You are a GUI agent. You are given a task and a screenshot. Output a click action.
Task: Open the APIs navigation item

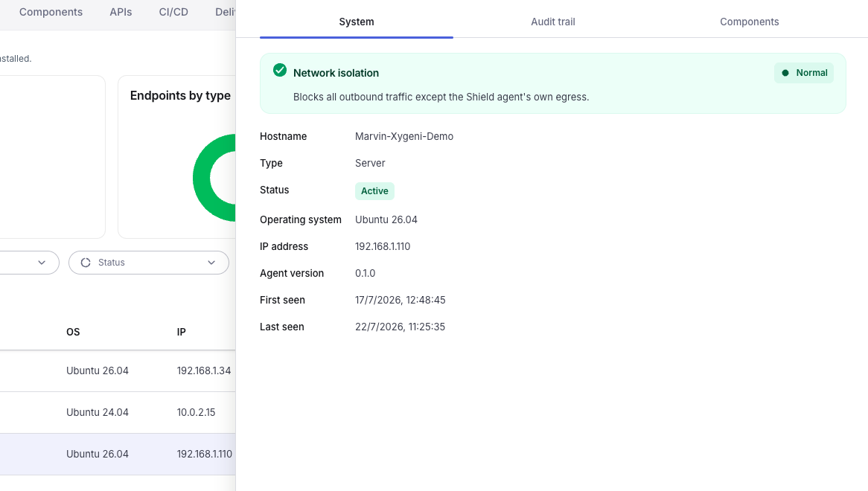click(121, 12)
